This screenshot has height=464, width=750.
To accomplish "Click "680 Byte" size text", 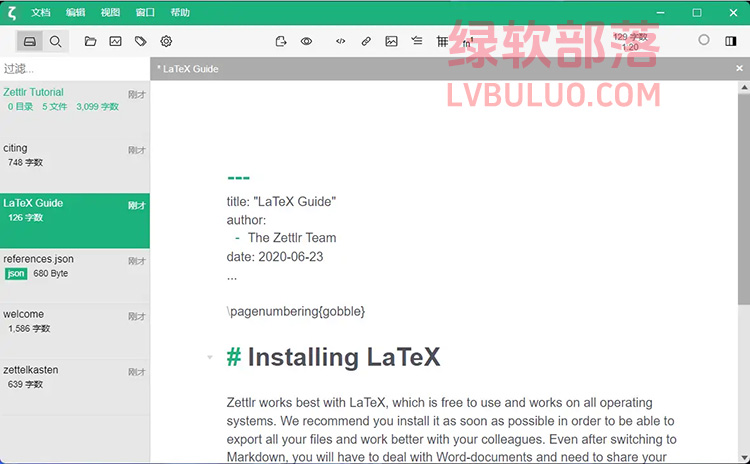I will 51,274.
